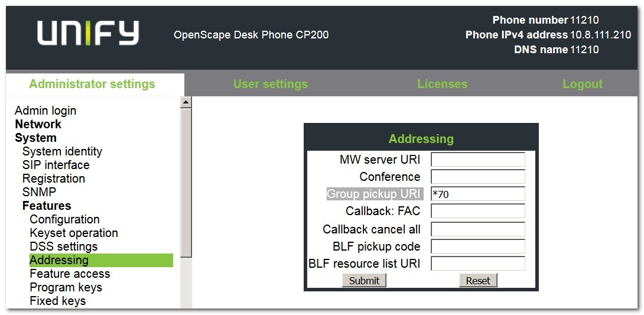Open Features Configuration page
Image resolution: width=644 pixels, height=315 pixels.
pyautogui.click(x=65, y=219)
